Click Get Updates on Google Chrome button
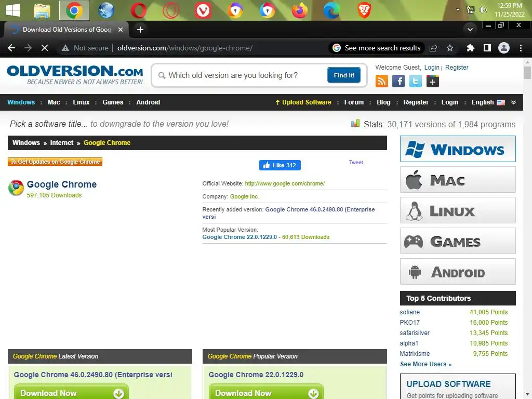Screen dimensions: 532x399 point(55,162)
